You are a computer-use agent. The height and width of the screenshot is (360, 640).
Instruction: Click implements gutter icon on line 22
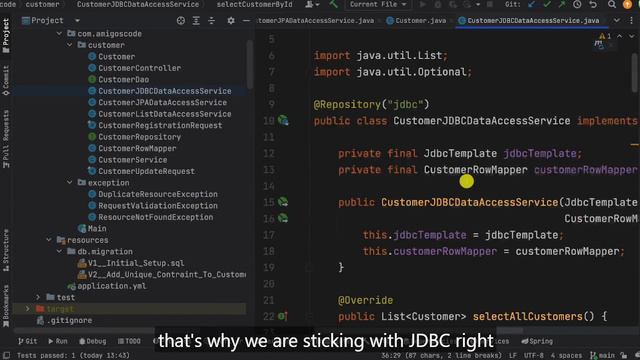[282, 316]
